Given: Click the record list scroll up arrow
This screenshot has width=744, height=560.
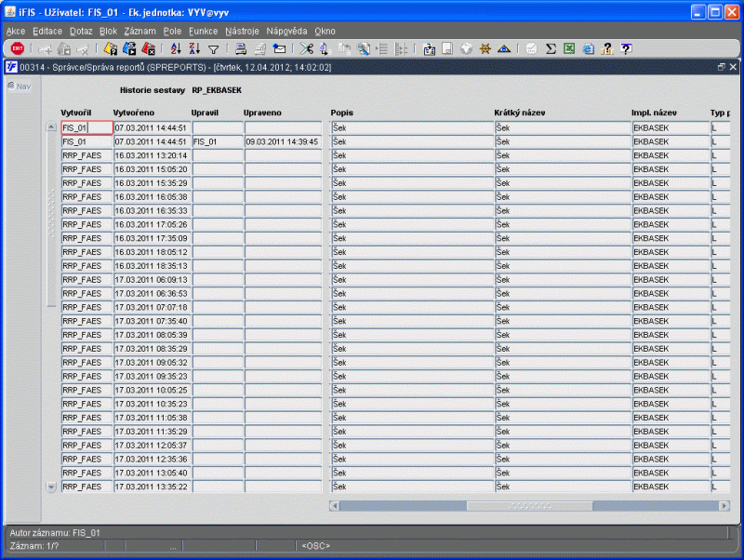Looking at the screenshot, I should [51, 127].
